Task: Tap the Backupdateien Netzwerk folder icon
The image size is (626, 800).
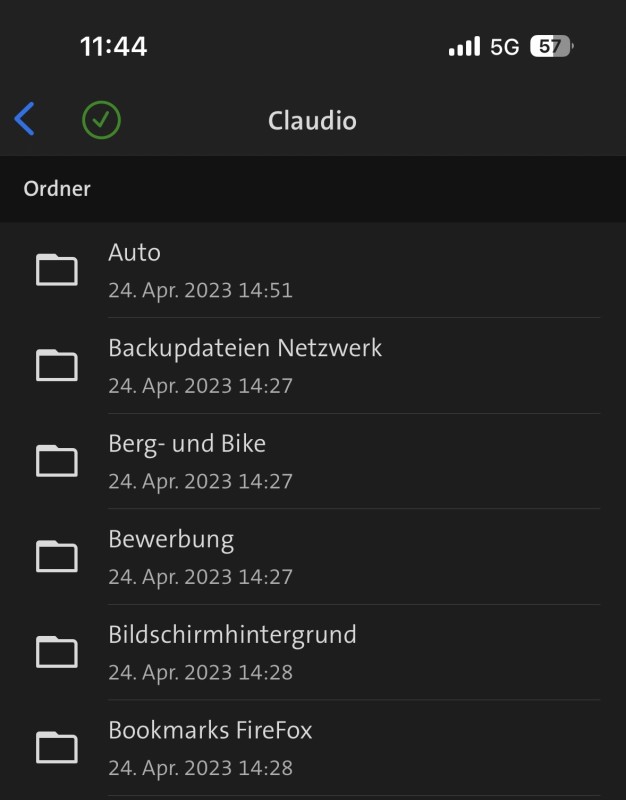Action: pyautogui.click(x=57, y=365)
